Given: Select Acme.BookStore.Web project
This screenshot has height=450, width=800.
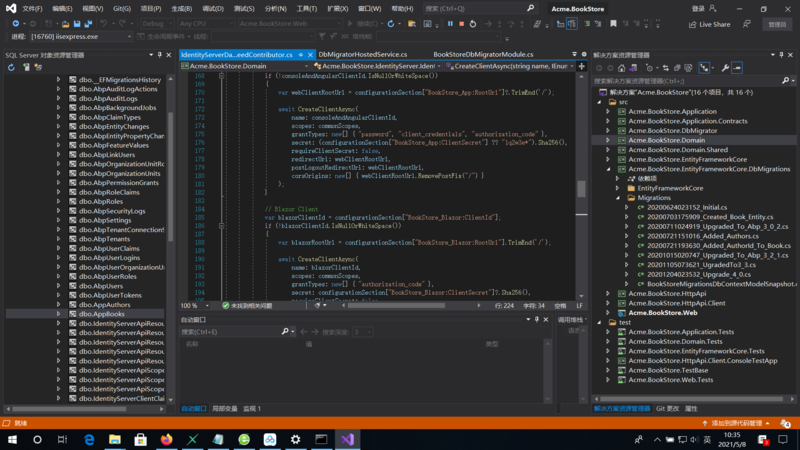Looking at the screenshot, I should 663,313.
